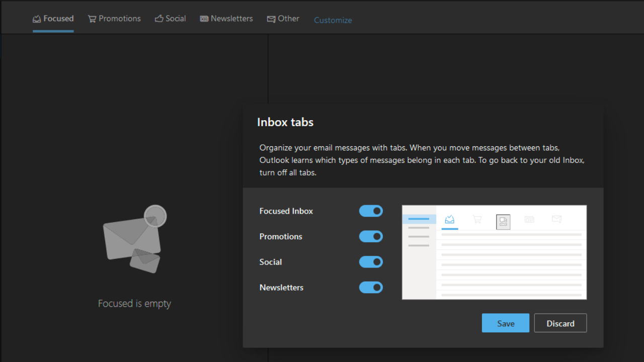Viewport: 644px width, 362px height.
Task: Click the inbox tray icon in the preview image
Action: coord(450,219)
